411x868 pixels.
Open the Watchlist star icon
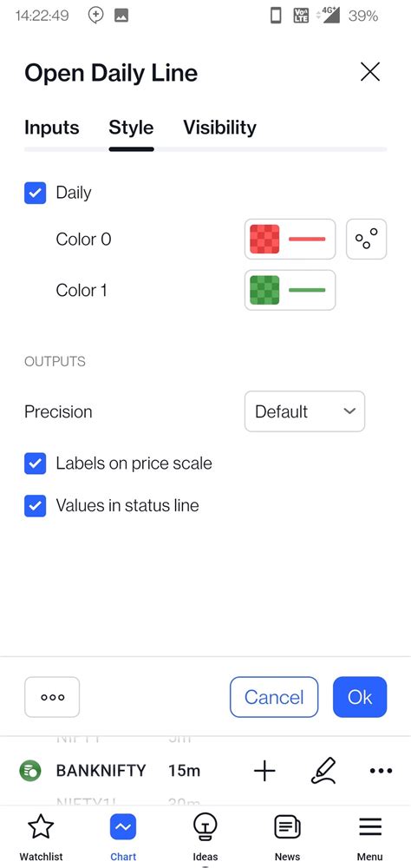(x=41, y=827)
